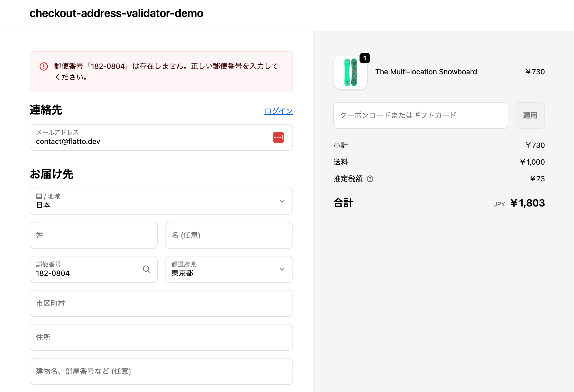The image size is (574, 392).
Task: Click the estimated tax help question icon
Action: pos(370,179)
